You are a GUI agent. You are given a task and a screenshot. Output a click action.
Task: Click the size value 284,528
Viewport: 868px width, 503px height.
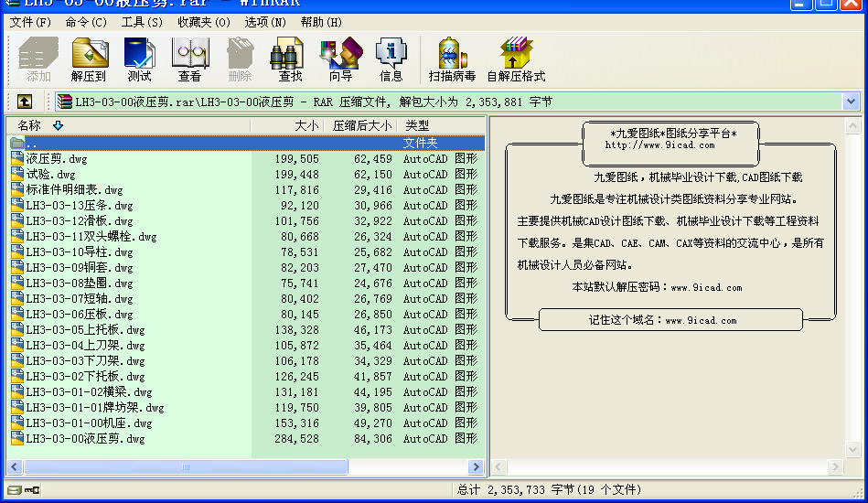coord(296,439)
